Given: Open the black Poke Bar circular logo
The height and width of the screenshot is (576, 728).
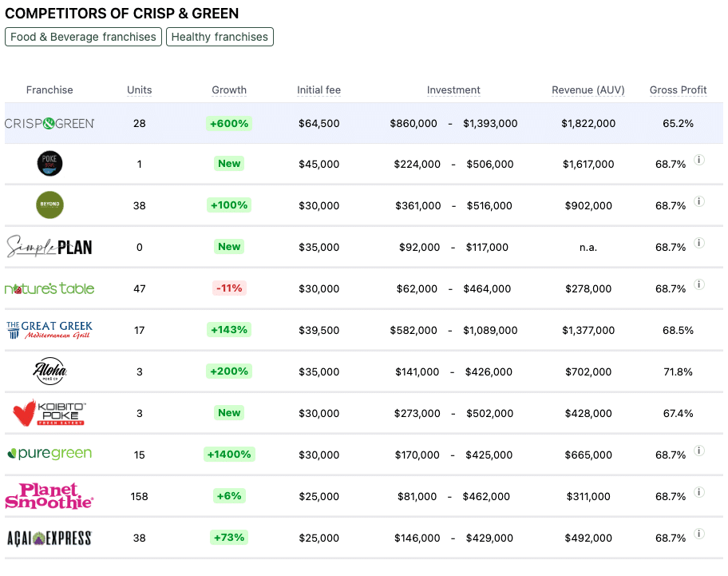Looking at the screenshot, I should click(49, 164).
